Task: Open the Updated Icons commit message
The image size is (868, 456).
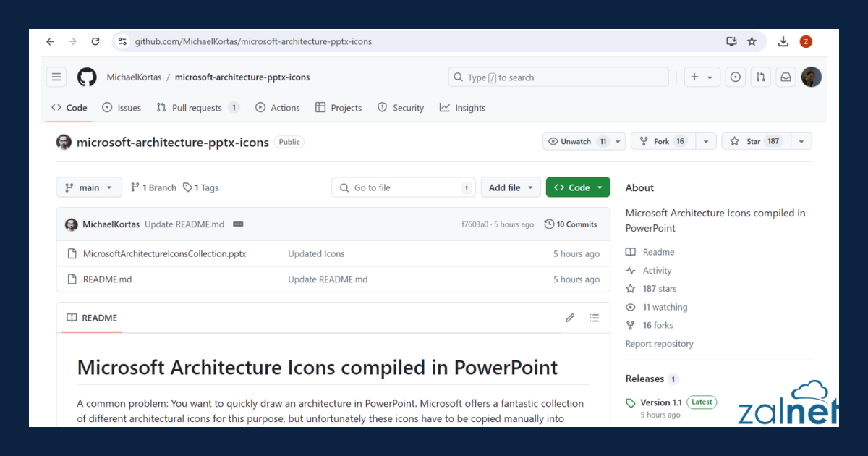Action: [x=316, y=254]
